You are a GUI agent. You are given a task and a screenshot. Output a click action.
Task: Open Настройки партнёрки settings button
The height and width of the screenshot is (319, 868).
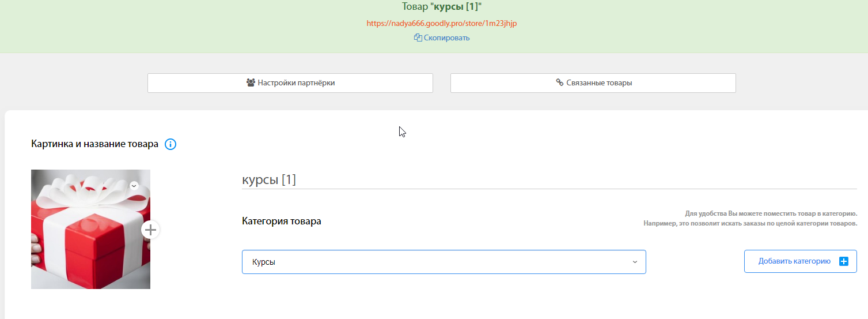pos(290,83)
